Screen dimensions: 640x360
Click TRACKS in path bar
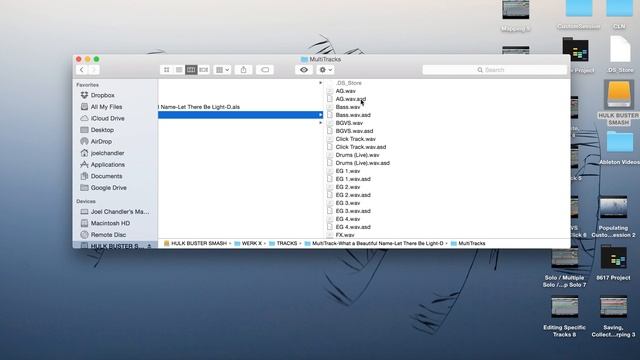tap(283, 243)
